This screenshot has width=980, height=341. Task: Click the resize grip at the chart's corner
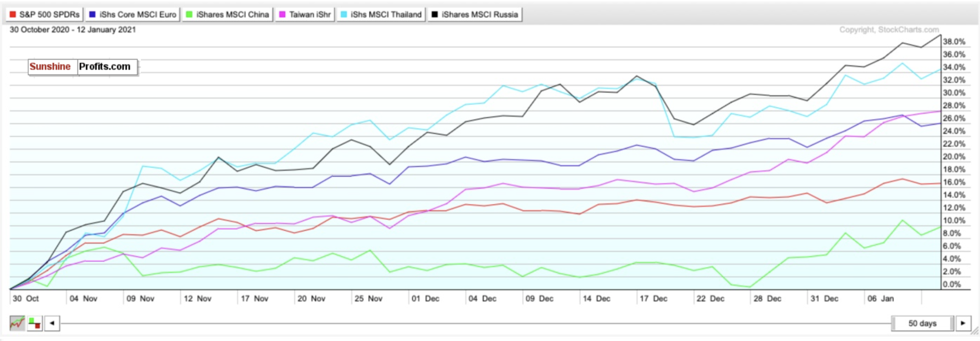click(975, 331)
